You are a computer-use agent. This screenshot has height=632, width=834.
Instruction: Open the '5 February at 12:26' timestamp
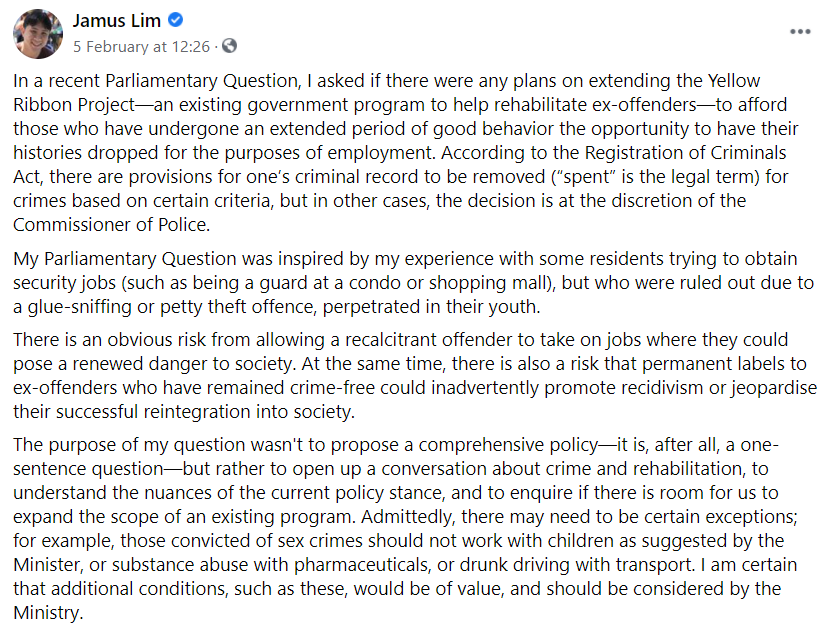140,46
